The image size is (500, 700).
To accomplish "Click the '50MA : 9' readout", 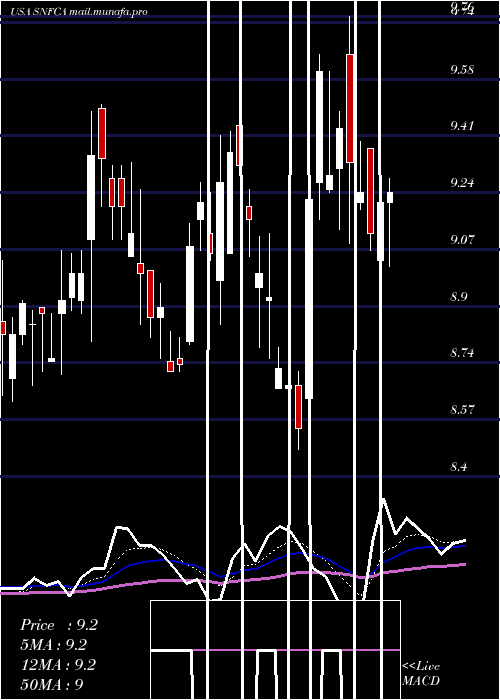I will tap(52, 684).
